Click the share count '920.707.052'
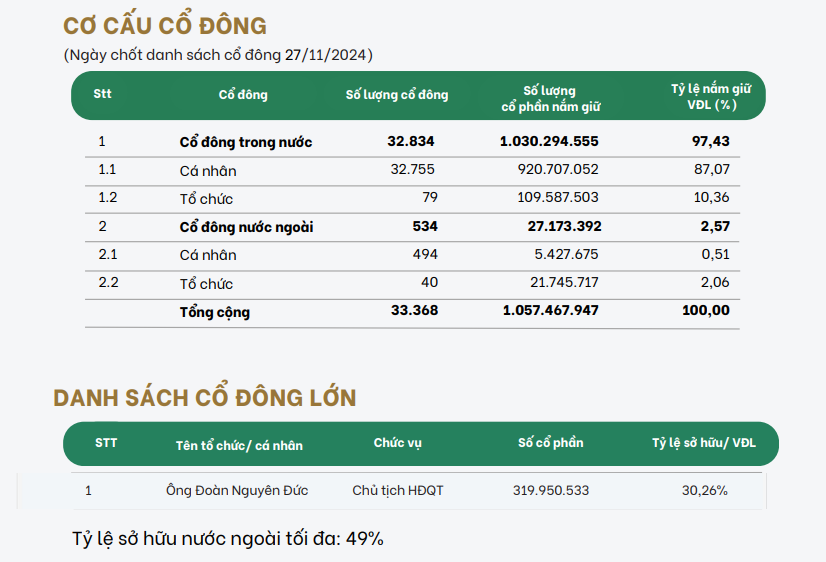The image size is (826, 562). [558, 169]
